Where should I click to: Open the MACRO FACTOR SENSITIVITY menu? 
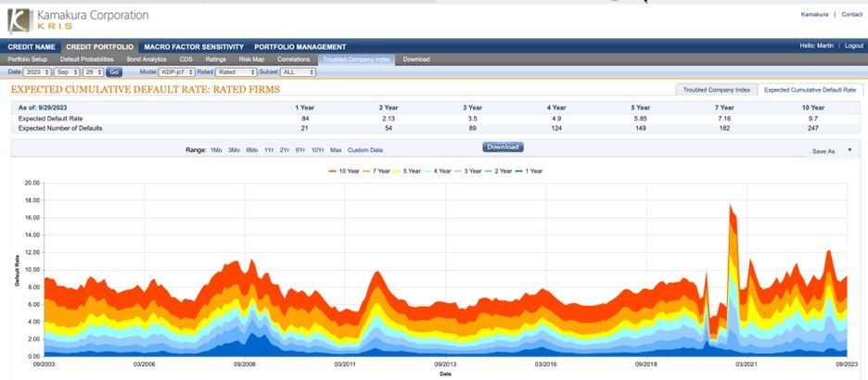(x=194, y=47)
